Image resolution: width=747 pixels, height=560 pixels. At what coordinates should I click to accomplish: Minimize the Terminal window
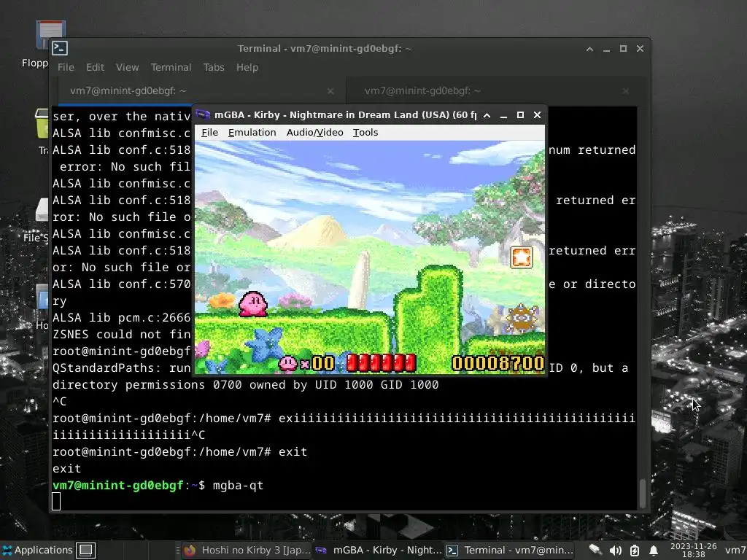pyautogui.click(x=606, y=49)
